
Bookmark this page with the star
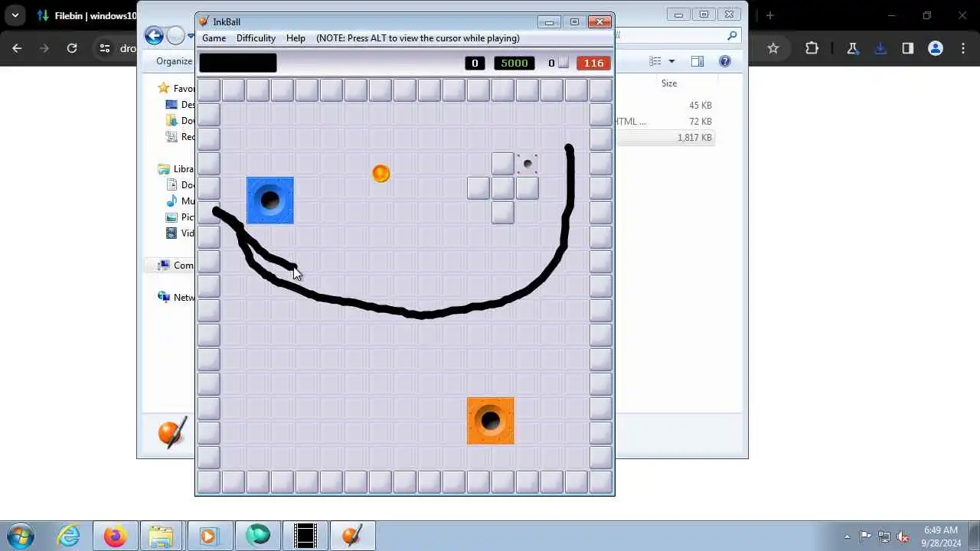(773, 48)
